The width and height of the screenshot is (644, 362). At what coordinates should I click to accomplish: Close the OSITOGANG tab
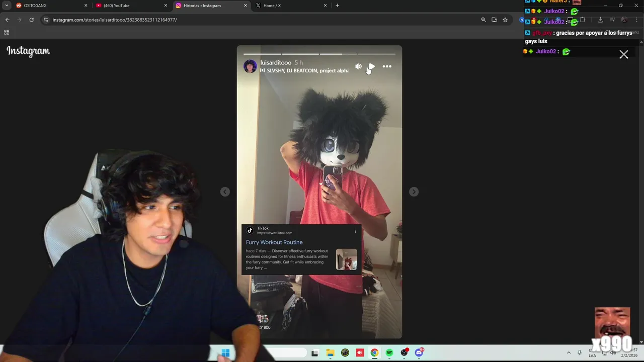pyautogui.click(x=86, y=6)
